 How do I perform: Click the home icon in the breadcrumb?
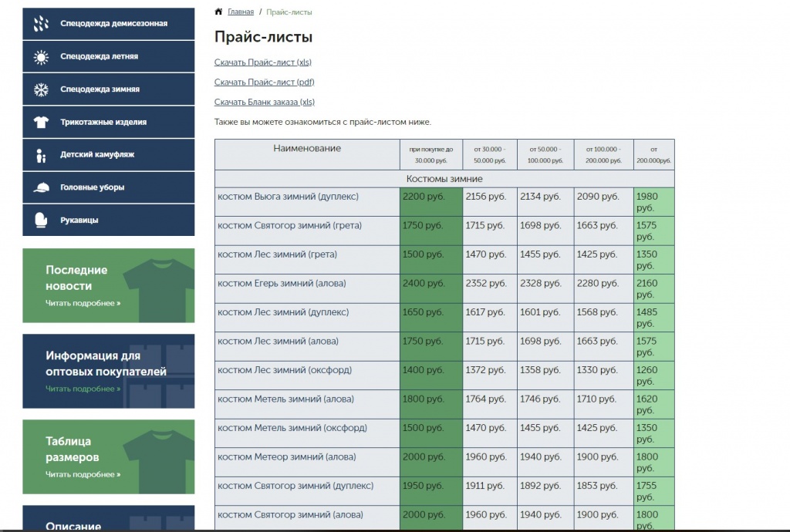(218, 12)
